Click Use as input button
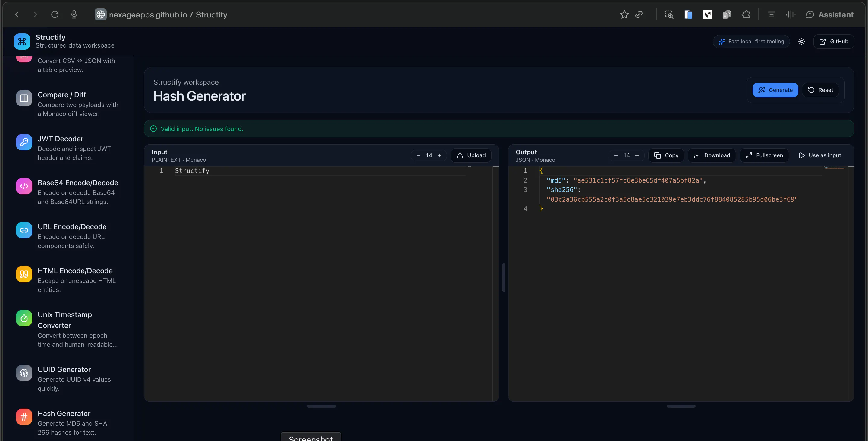868x441 pixels. (819, 155)
